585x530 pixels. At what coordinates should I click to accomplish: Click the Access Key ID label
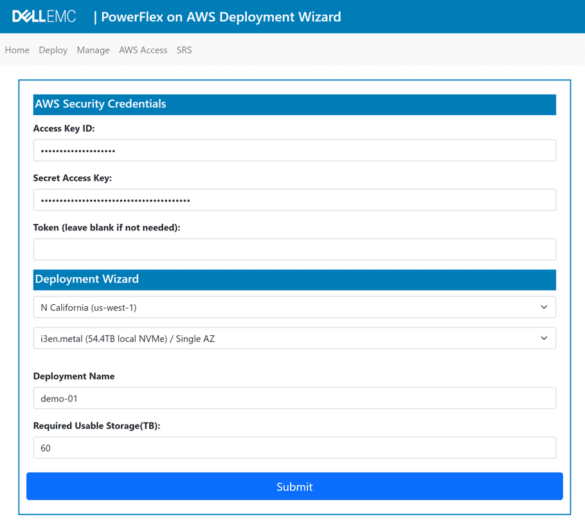coord(64,128)
